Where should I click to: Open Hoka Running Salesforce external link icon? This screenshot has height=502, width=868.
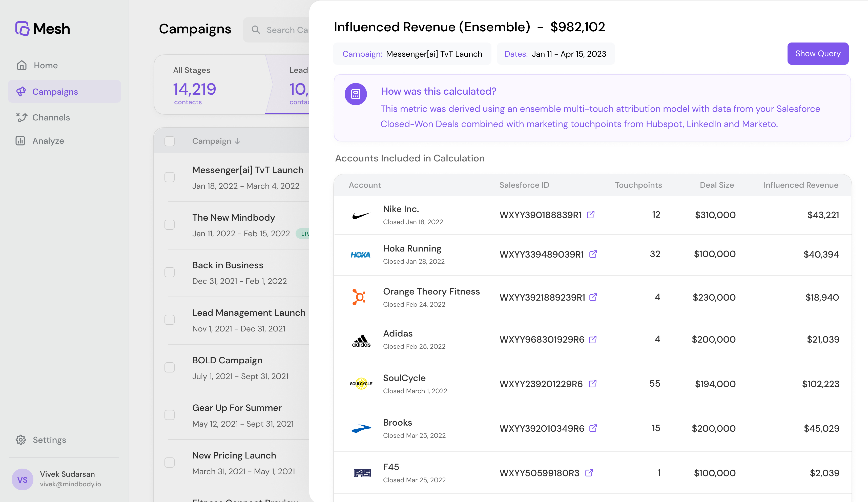[593, 254]
